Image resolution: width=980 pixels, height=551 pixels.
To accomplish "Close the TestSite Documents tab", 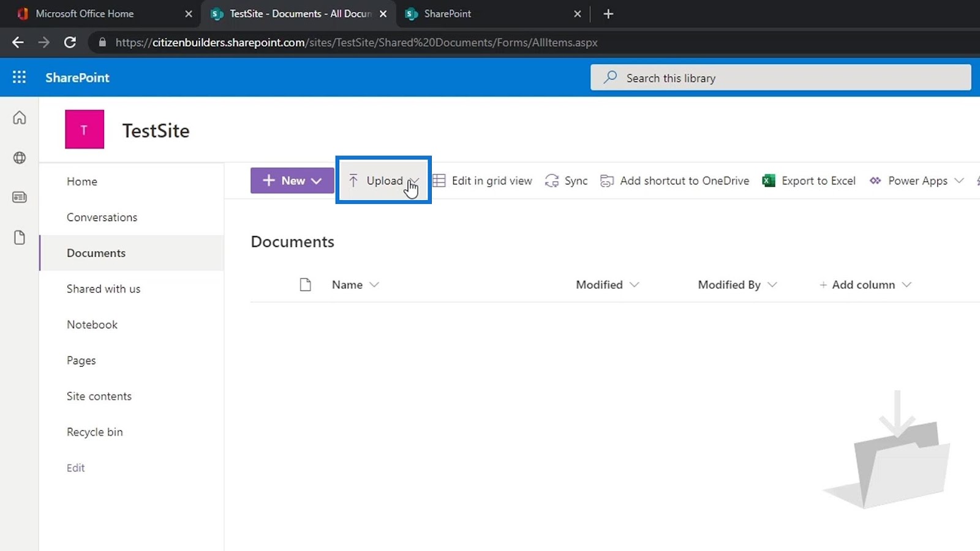I will click(x=383, y=13).
